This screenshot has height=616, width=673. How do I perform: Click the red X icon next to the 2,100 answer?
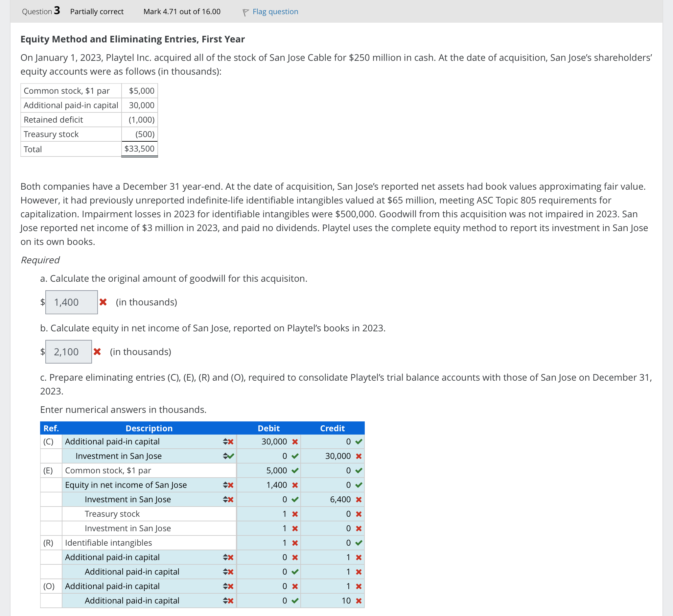[97, 352]
